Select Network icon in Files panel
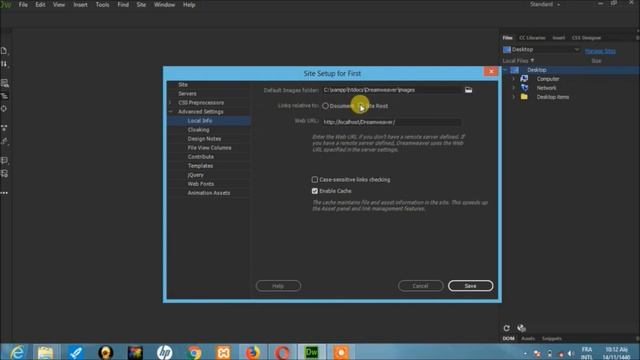This screenshot has width=640, height=360. [x=524, y=88]
